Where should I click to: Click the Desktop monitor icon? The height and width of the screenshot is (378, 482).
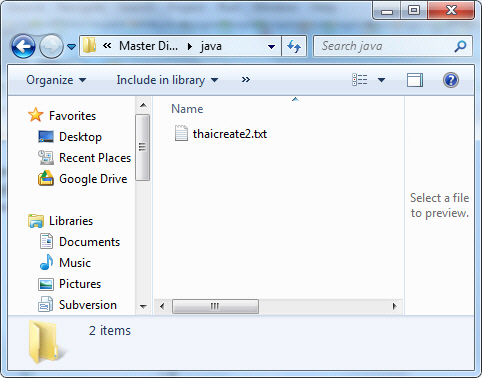(46, 137)
